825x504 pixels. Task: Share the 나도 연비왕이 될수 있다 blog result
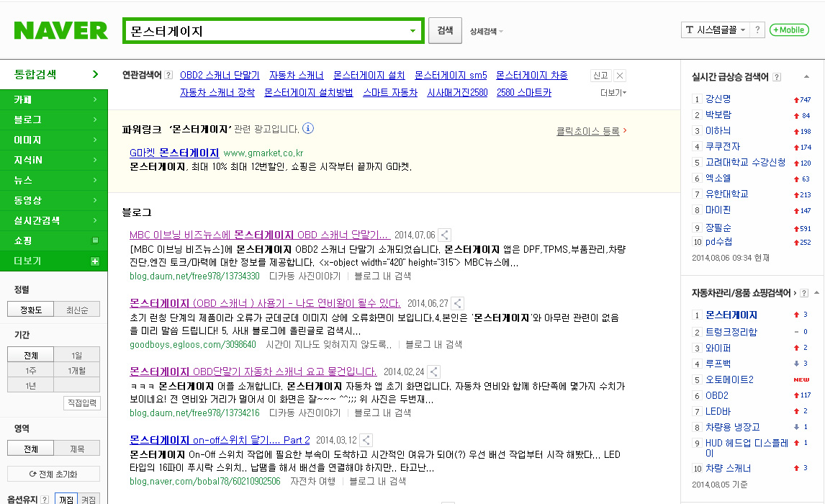point(458,304)
